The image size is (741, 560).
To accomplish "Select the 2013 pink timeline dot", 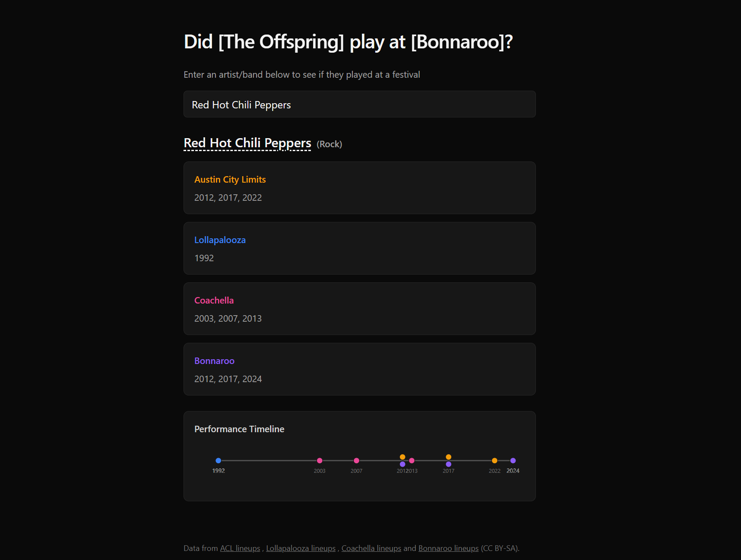I will click(412, 460).
